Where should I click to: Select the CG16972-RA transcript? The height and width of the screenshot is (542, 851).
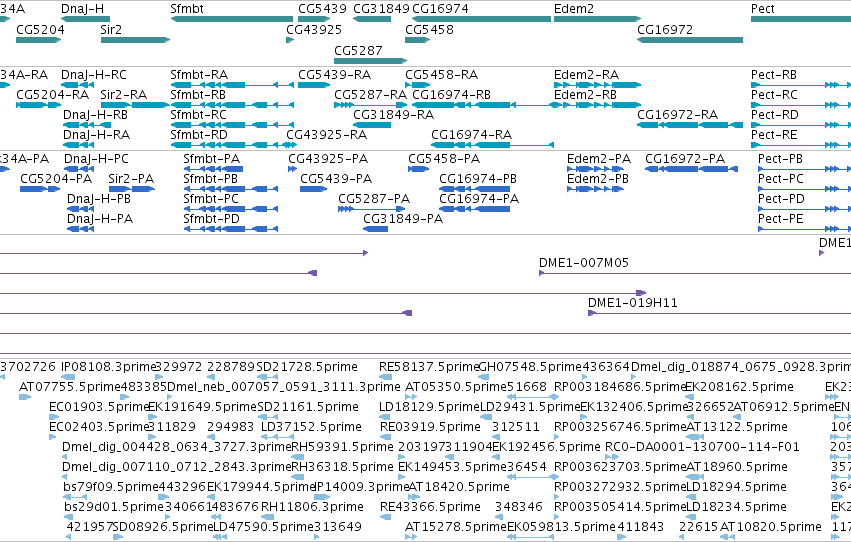coord(690,125)
